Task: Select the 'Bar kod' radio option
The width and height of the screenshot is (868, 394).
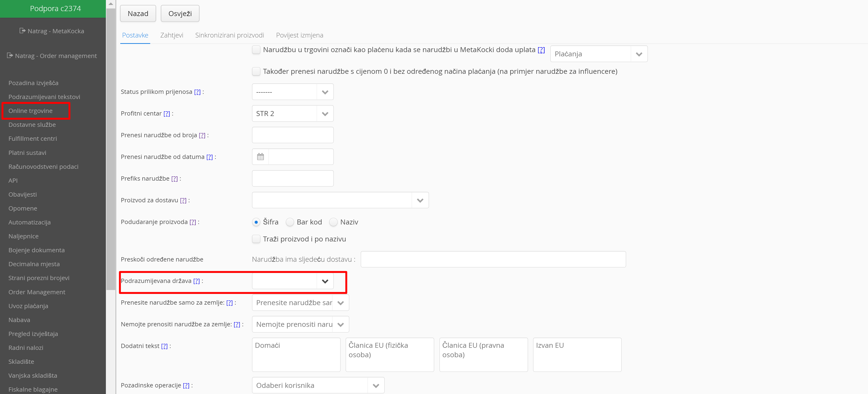Action: (x=290, y=222)
